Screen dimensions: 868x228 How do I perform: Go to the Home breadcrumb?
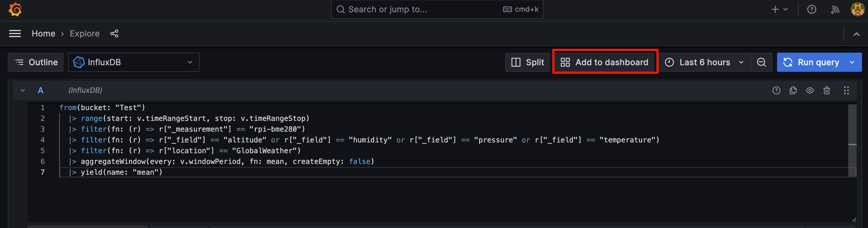coord(43,34)
